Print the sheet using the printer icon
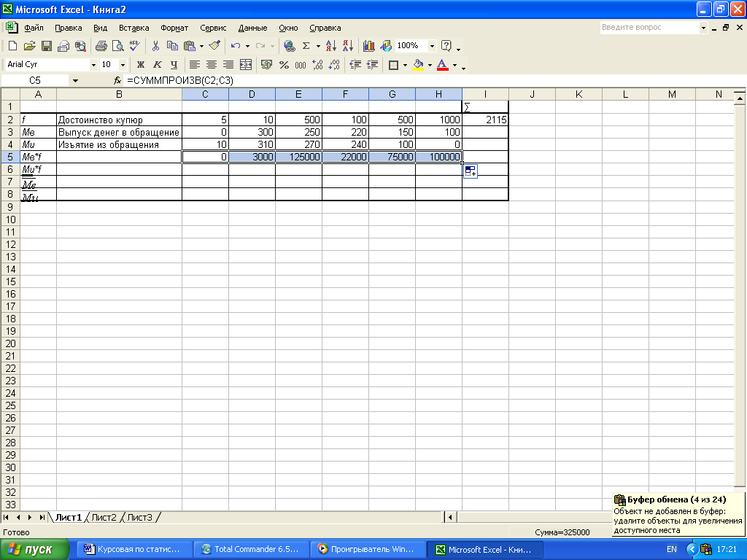The width and height of the screenshot is (747, 560). click(101, 46)
